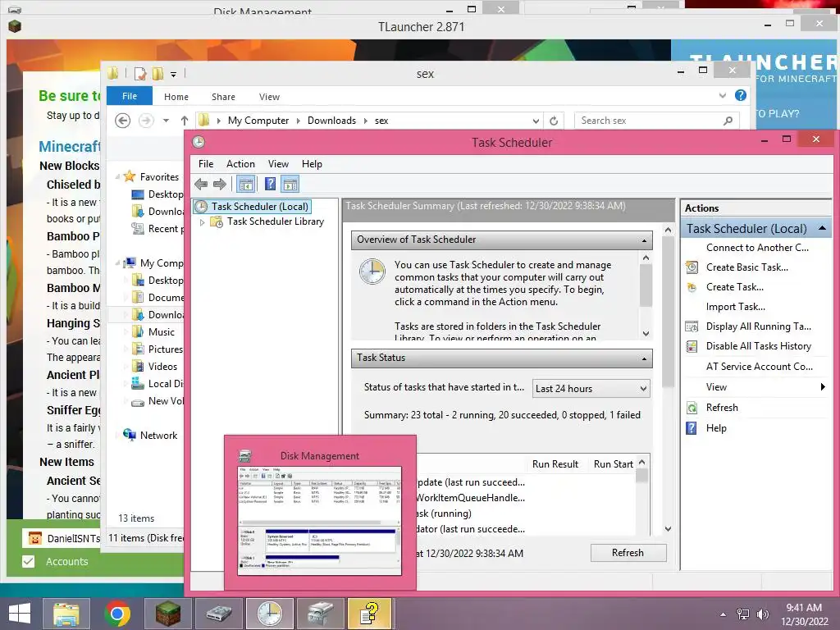This screenshot has width=840, height=630.
Task: Open the Action menu in Task Scheduler
Action: [x=240, y=164]
